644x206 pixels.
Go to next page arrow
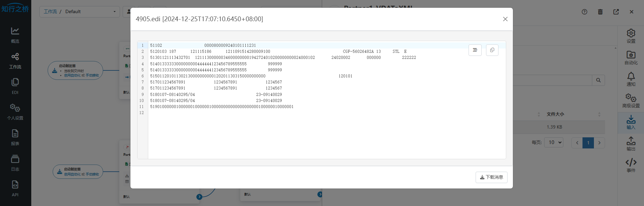(x=599, y=143)
